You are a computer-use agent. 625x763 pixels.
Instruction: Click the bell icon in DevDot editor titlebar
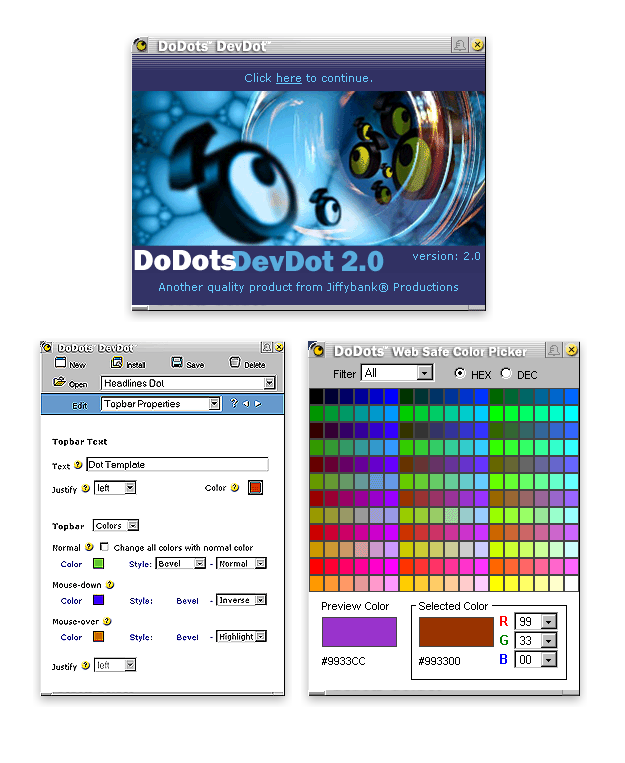tap(266, 347)
